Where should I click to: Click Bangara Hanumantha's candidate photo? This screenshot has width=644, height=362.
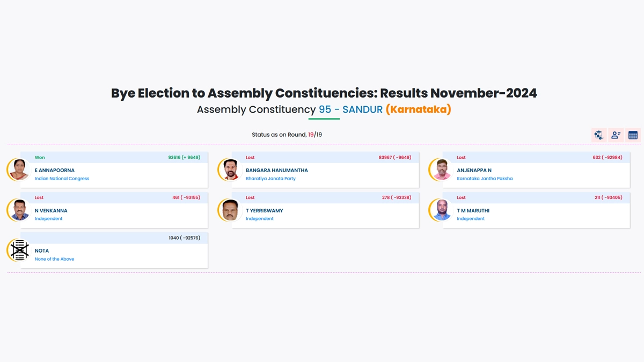pos(230,170)
